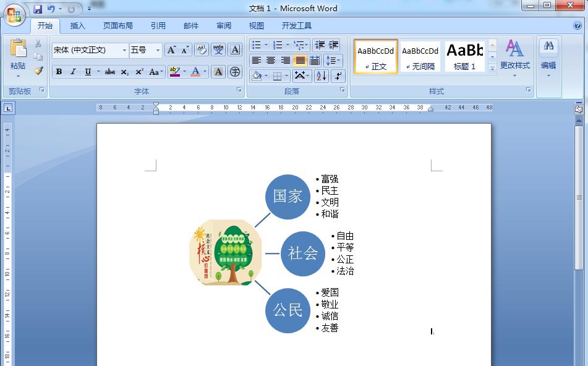The image size is (588, 366).
Task: Click the Superscript icon
Action: 139,72
